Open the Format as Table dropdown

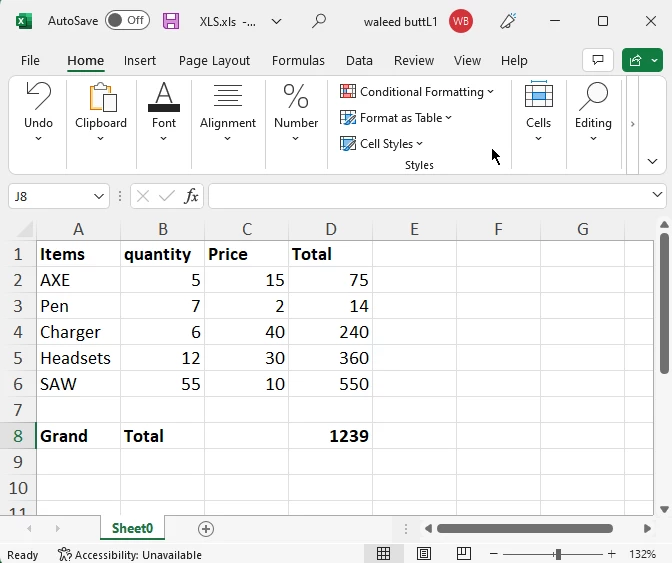point(396,118)
